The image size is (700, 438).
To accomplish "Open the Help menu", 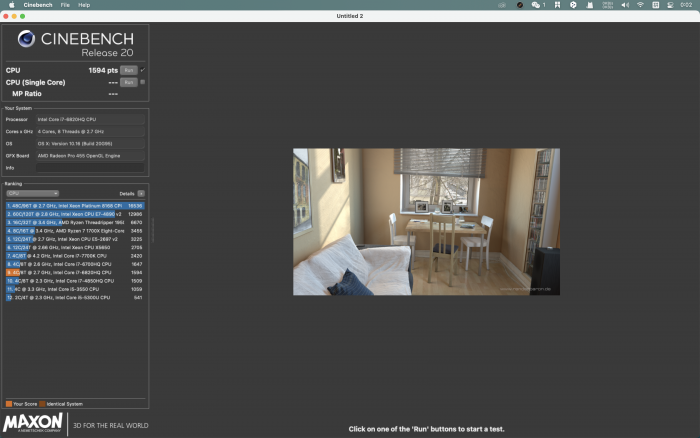I will 84,5.
